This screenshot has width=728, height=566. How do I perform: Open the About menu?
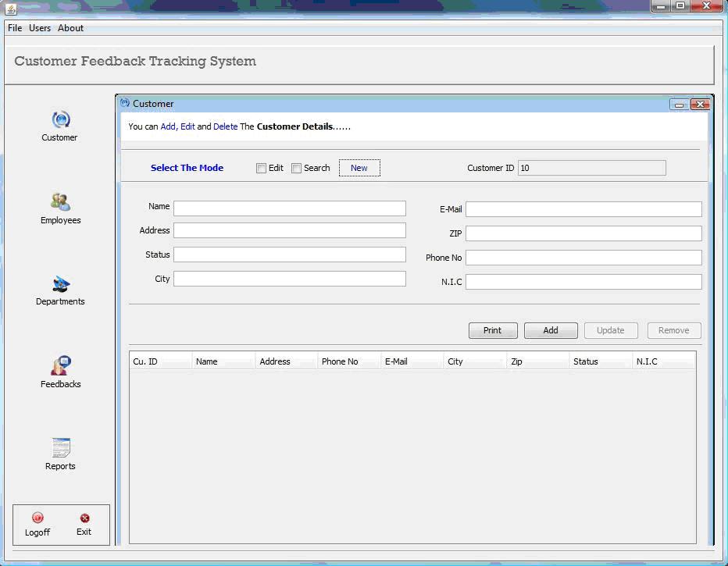coord(70,28)
